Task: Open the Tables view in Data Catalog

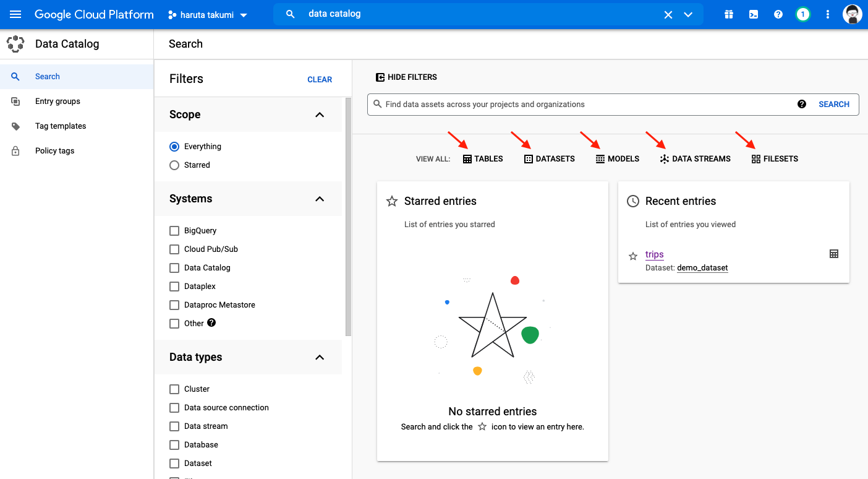Action: click(483, 158)
